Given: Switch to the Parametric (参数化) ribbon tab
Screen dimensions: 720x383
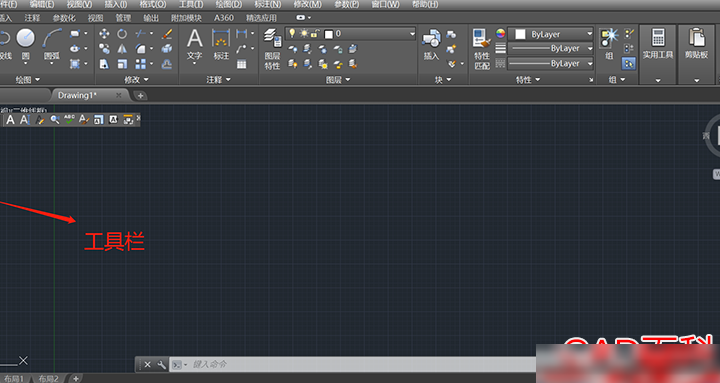Looking at the screenshot, I should [64, 18].
